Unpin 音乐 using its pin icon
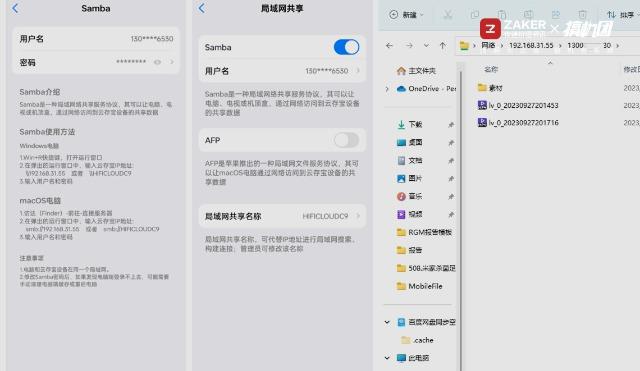The width and height of the screenshot is (640, 371). [x=451, y=197]
